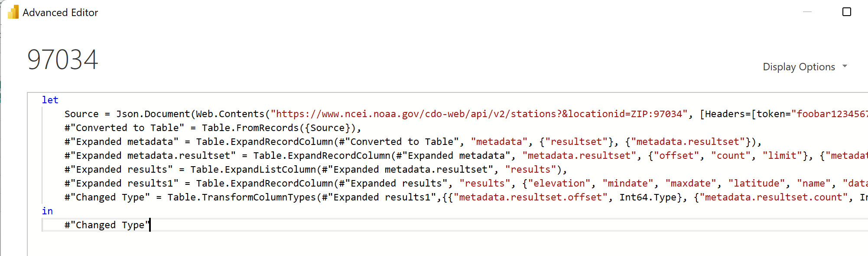Click Table.ExpandListColumn in the code
The height and width of the screenshot is (256, 868).
(x=253, y=170)
